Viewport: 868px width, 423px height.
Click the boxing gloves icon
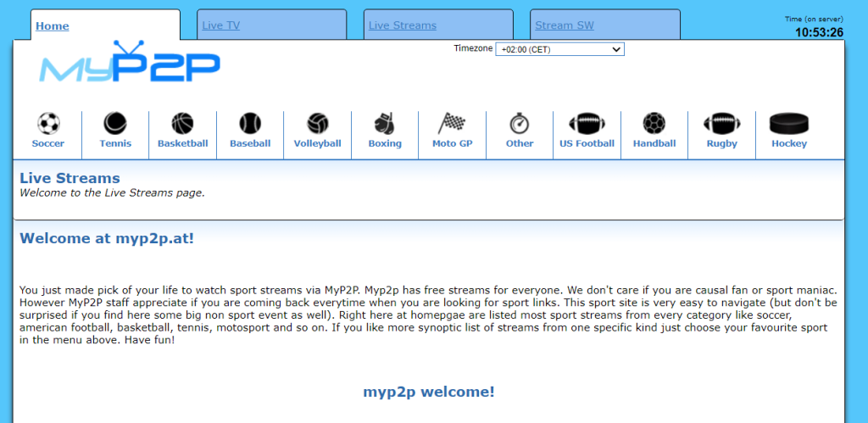[x=385, y=124]
